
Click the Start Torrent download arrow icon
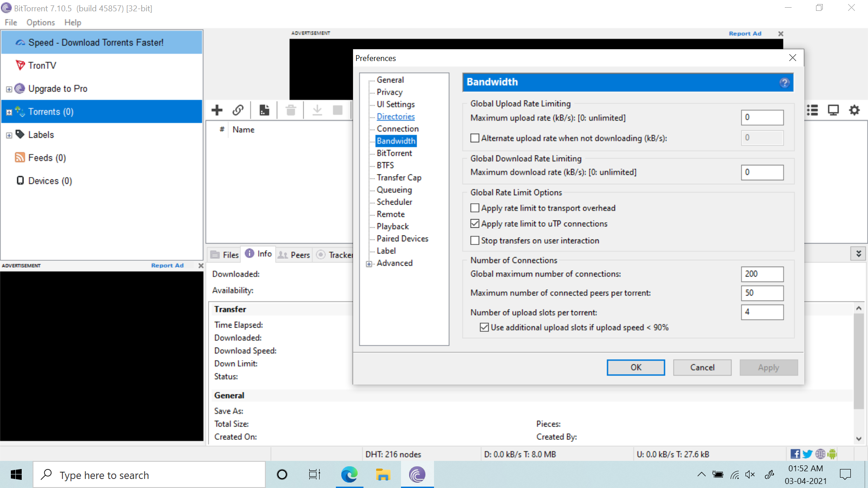(317, 110)
